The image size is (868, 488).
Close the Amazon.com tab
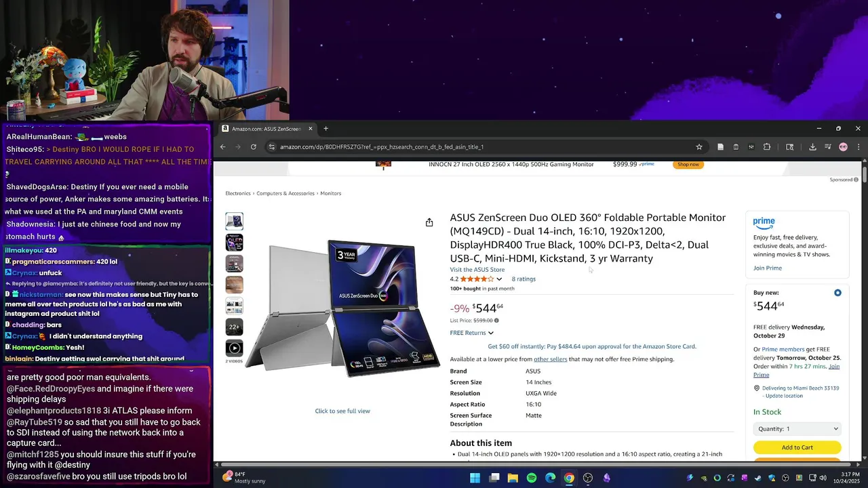coord(311,129)
